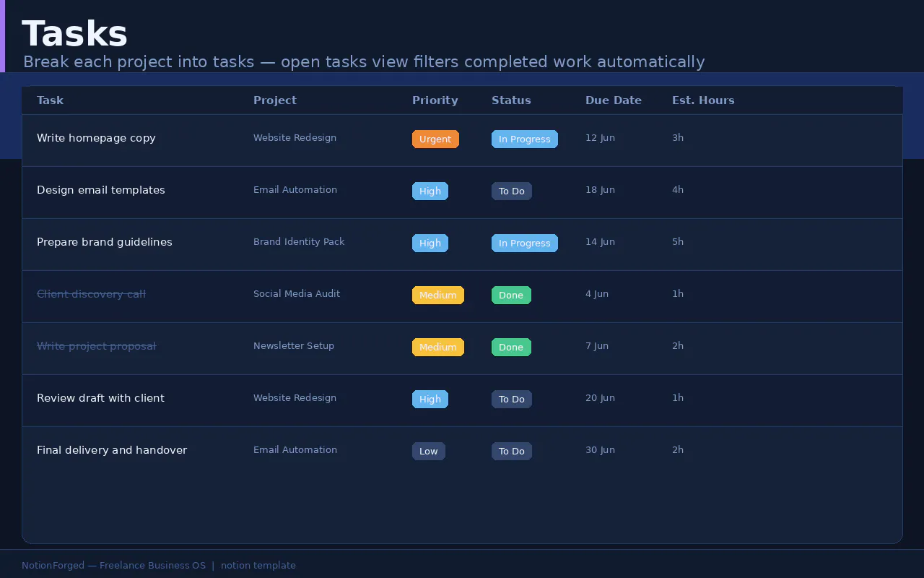Viewport: 924px width, 578px height.
Task: Click Done status of Client discovery call
Action: coord(511,296)
